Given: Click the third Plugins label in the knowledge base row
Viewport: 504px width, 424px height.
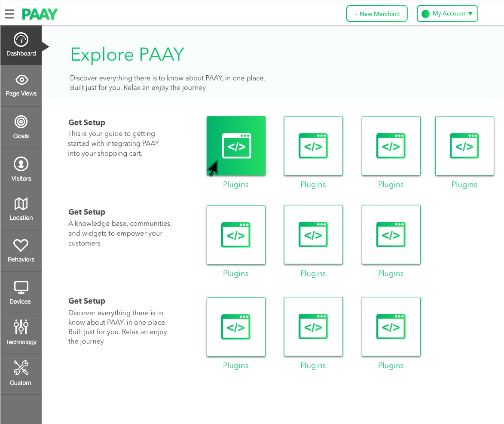Looking at the screenshot, I should pyautogui.click(x=391, y=274).
